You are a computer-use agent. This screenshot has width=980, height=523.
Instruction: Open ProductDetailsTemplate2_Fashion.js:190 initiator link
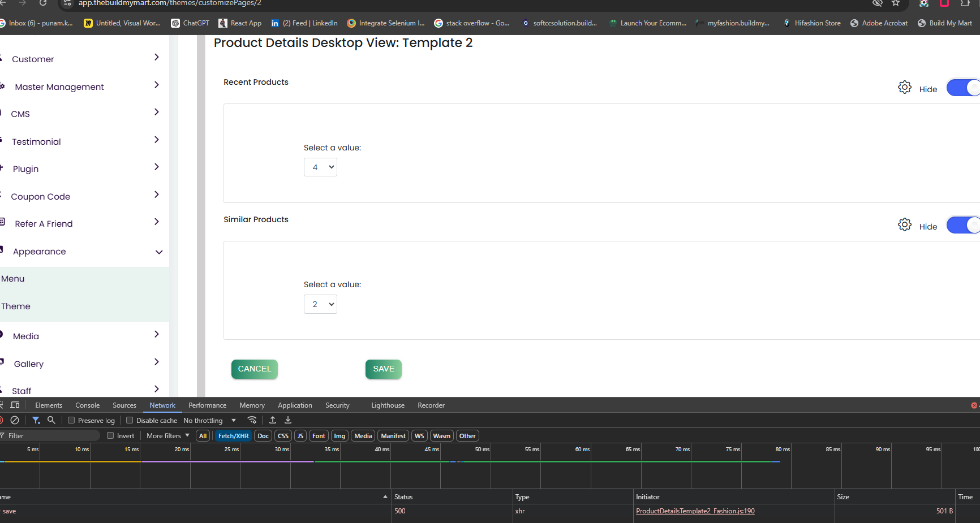pos(695,511)
